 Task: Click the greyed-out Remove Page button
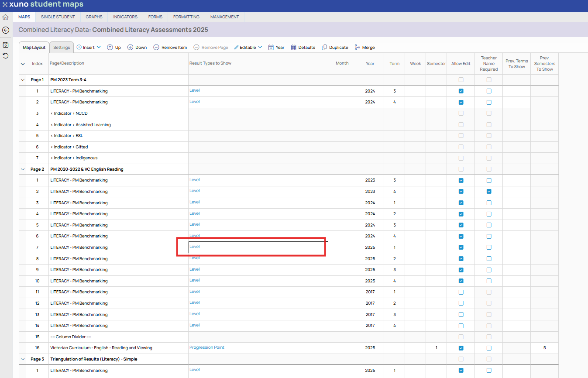click(211, 47)
